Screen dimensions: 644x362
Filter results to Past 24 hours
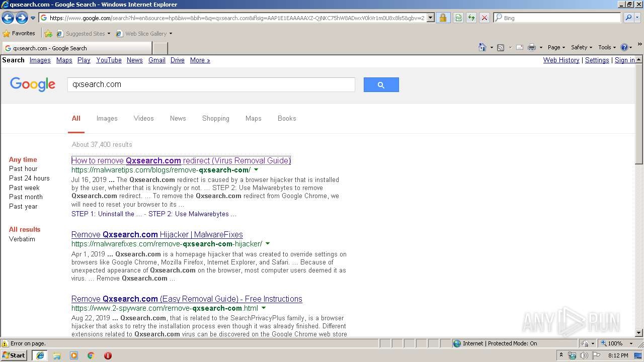click(29, 178)
